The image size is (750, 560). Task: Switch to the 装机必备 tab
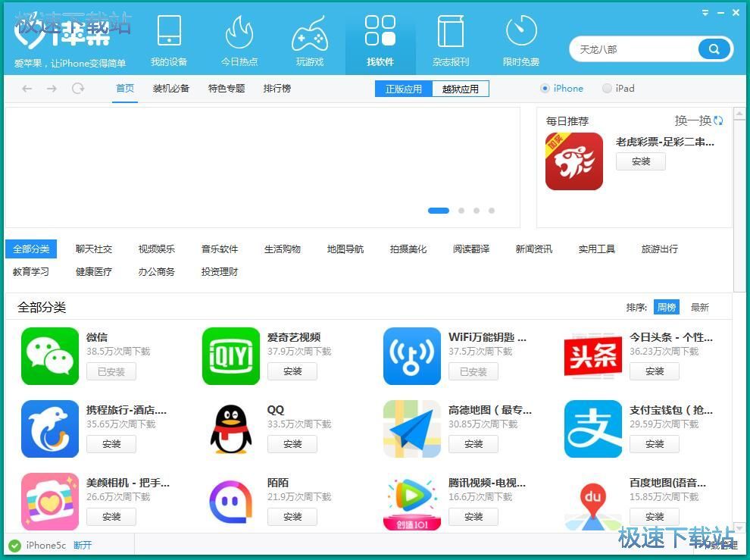[x=171, y=89]
